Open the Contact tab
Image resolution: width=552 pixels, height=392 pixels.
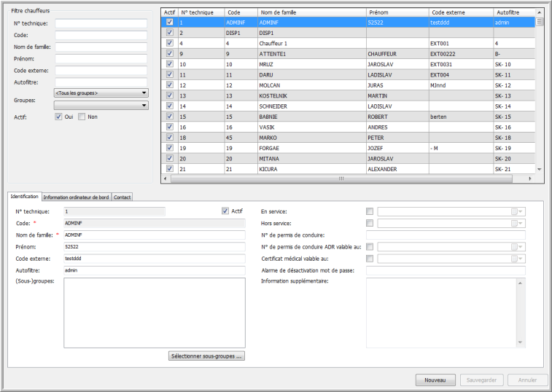click(122, 197)
